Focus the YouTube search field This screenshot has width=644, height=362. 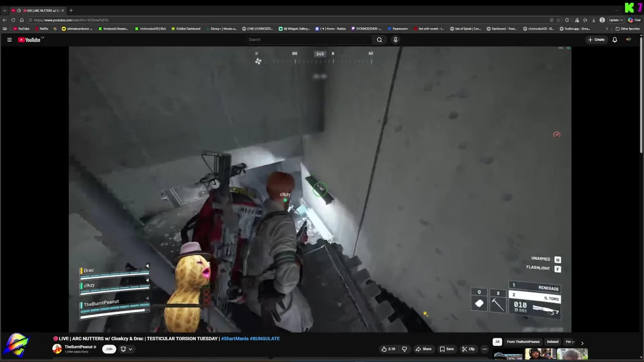tap(308, 40)
